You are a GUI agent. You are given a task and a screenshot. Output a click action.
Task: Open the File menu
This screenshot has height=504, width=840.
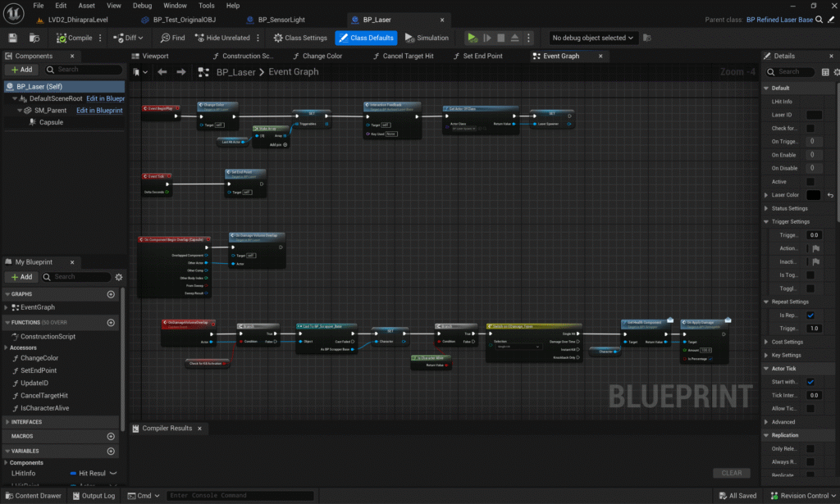[x=38, y=6]
